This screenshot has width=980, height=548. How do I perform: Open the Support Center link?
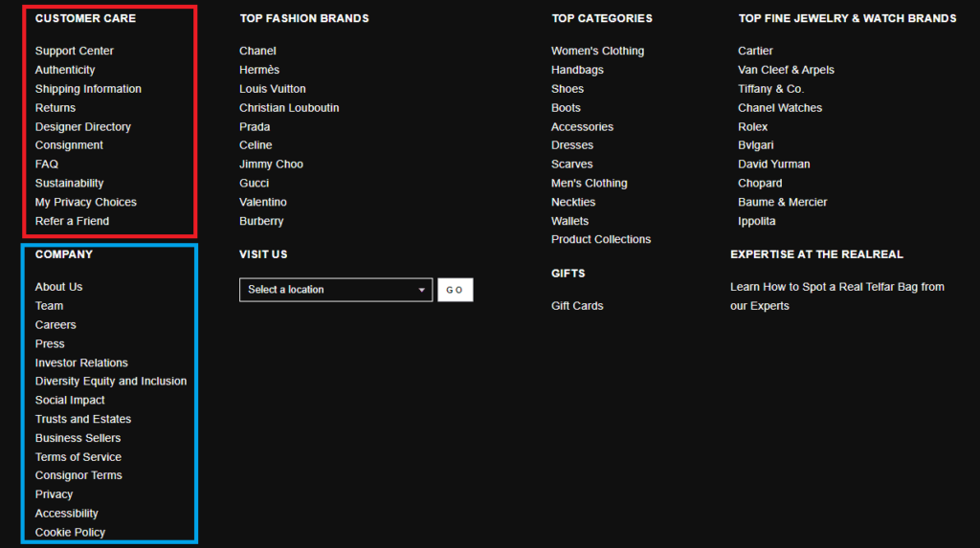coord(74,51)
